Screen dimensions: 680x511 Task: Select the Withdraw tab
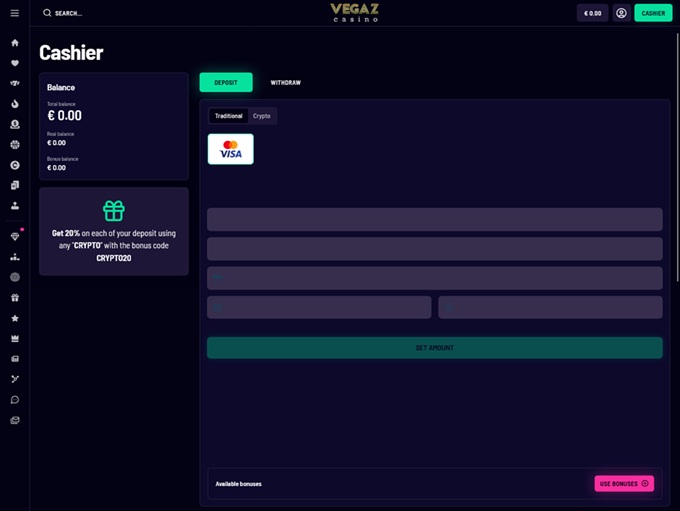286,82
